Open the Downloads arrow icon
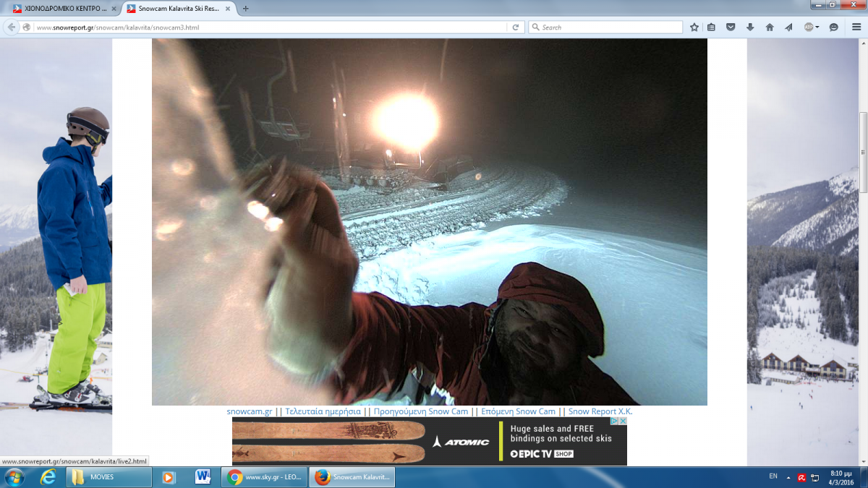This screenshot has height=488, width=868. (750, 27)
